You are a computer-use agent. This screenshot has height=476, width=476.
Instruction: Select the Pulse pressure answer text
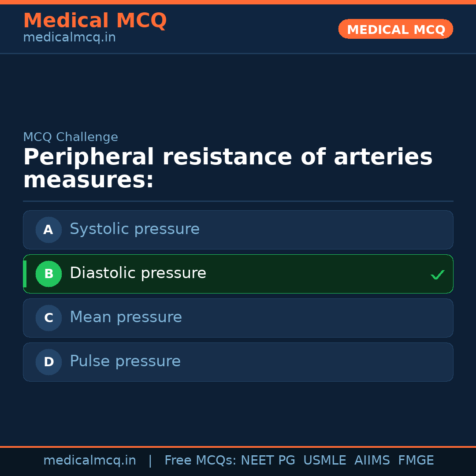pyautogui.click(x=125, y=361)
